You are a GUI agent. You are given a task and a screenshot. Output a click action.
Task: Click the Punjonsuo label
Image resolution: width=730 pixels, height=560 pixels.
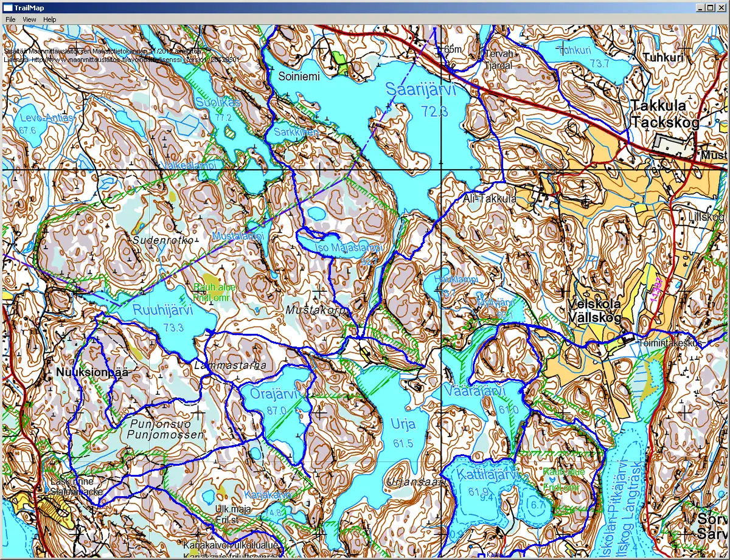click(x=159, y=424)
